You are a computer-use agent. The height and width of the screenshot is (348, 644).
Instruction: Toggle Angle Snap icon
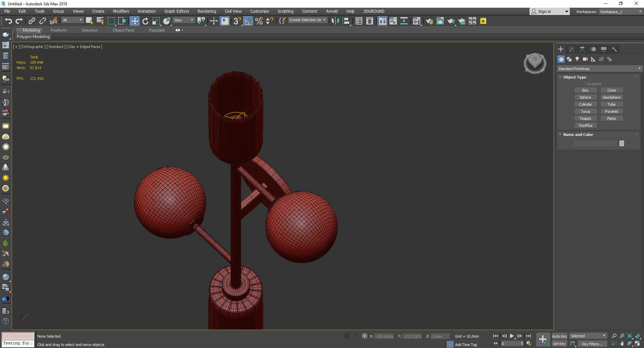(248, 21)
